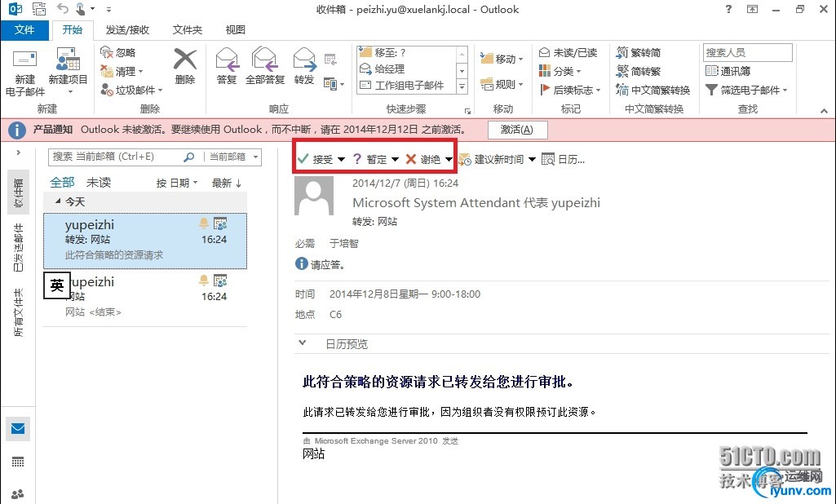Click the 激活(A) activate button
This screenshot has width=836, height=504.
point(516,130)
